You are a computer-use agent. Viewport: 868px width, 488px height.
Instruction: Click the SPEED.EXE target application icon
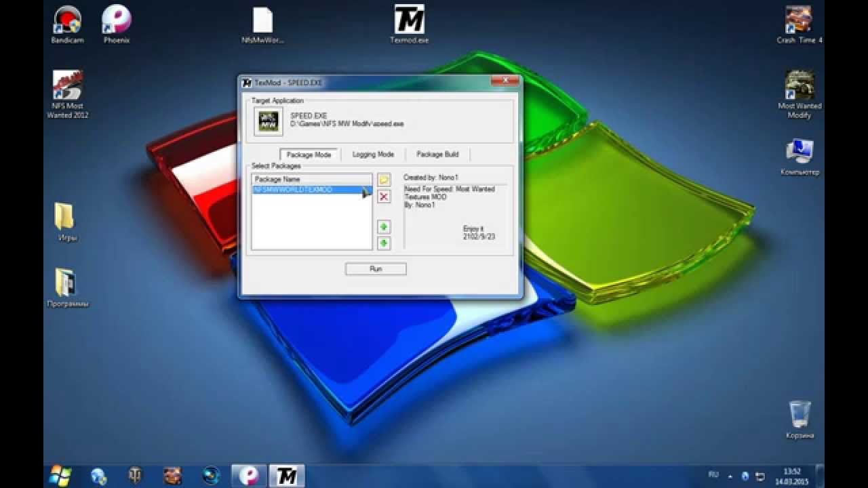click(x=268, y=121)
